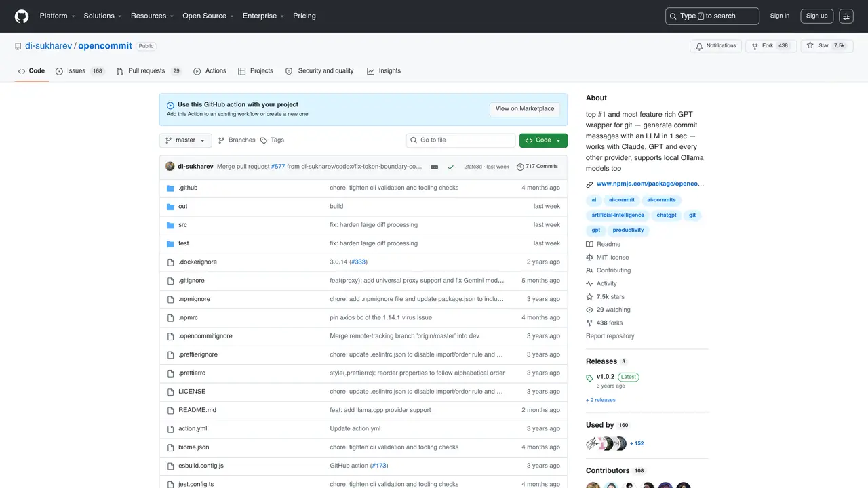This screenshot has width=868, height=488.
Task: Click the artificial-intelligence topic tag
Action: [618, 215]
